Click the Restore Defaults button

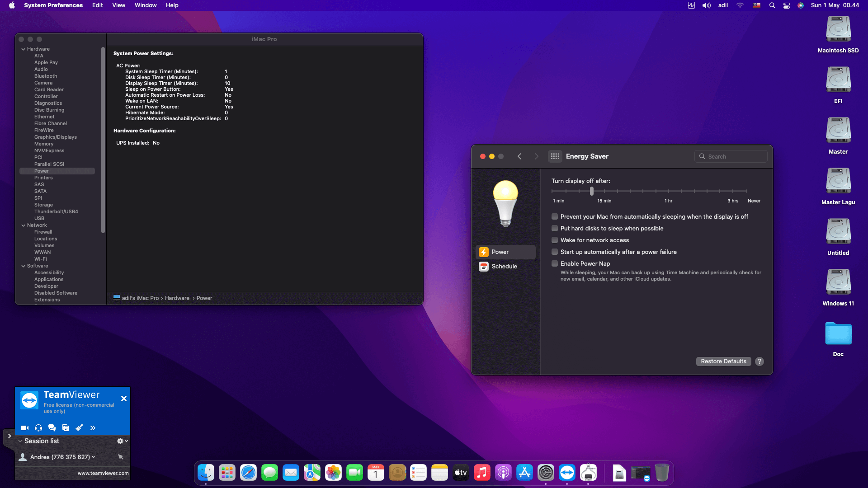click(x=723, y=361)
